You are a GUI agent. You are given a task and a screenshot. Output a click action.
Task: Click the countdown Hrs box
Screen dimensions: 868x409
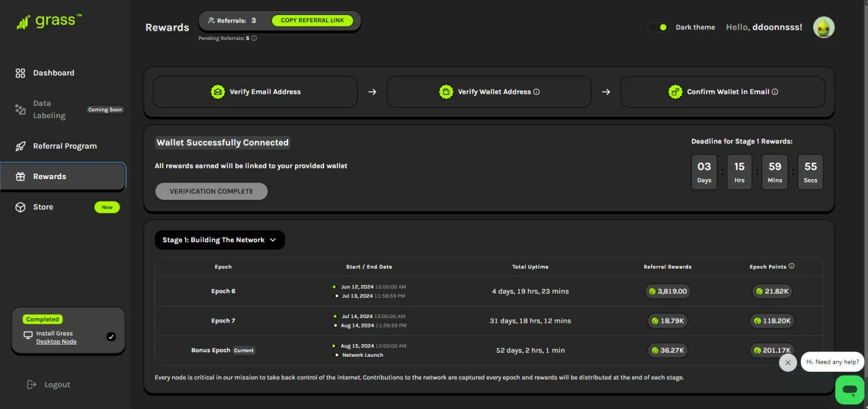click(x=739, y=172)
